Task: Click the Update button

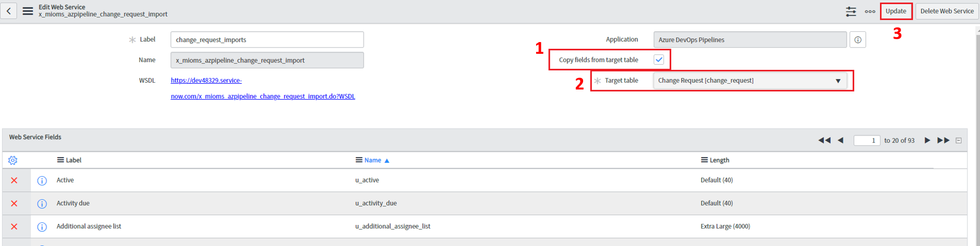Action: 896,11
